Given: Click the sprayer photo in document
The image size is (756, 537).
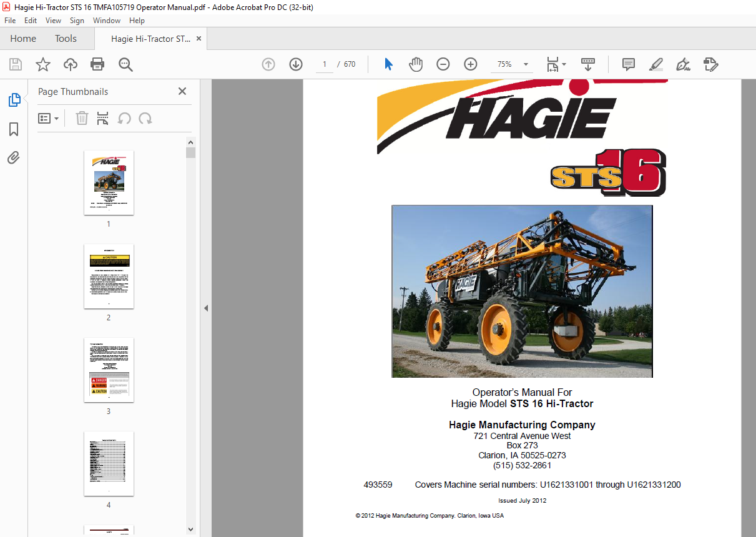Looking at the screenshot, I should click(x=522, y=291).
